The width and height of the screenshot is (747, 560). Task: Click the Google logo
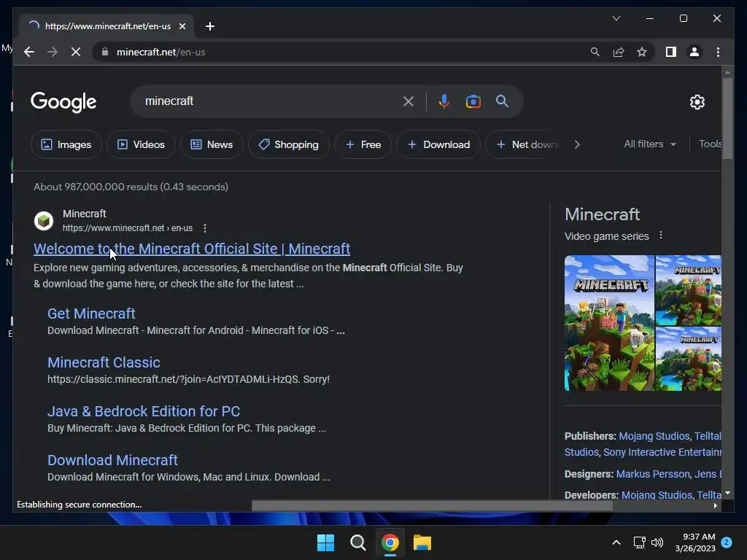click(63, 102)
